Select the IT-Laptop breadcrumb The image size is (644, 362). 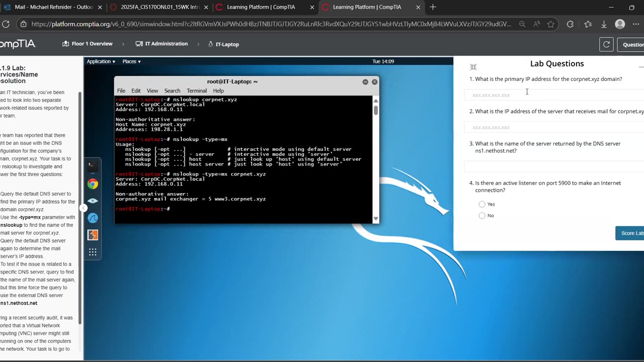tap(223, 44)
